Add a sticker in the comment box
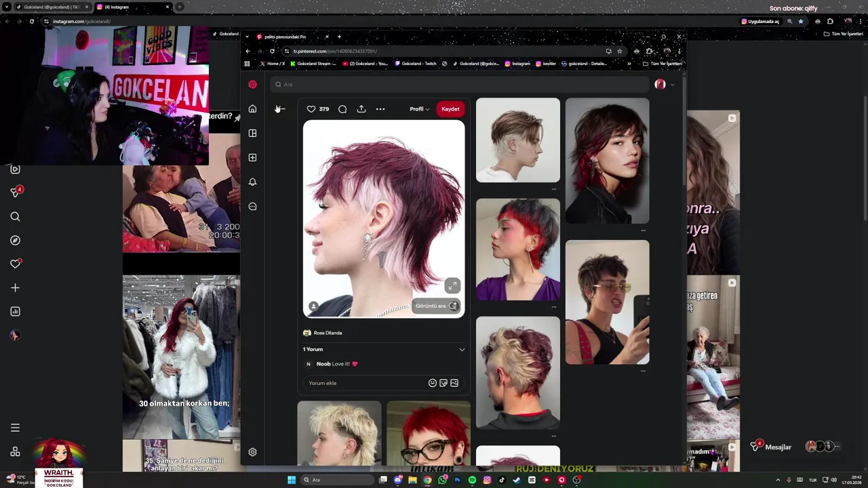 (x=443, y=383)
